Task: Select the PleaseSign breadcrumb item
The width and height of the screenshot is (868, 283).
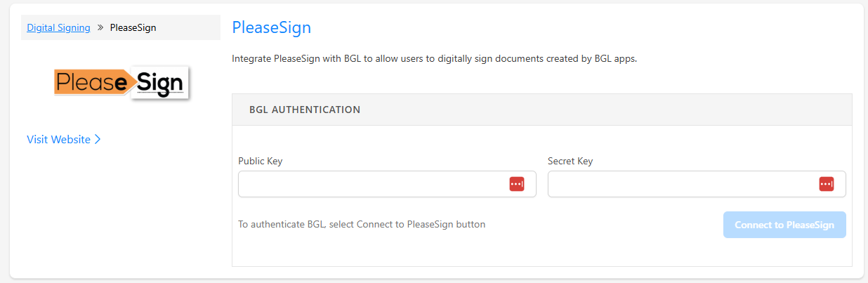Action: click(133, 28)
